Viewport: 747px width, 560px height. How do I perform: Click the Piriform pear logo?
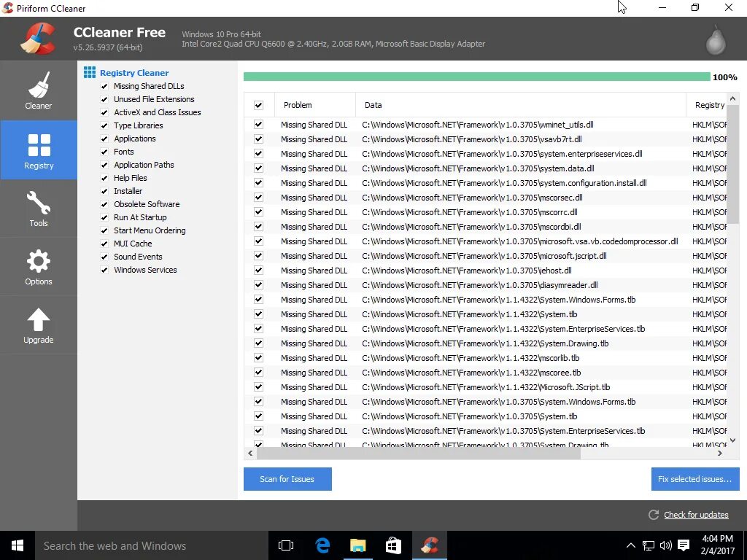tap(716, 39)
